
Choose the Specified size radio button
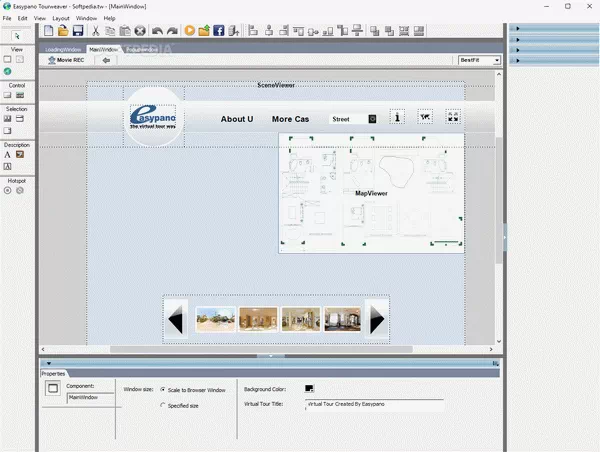click(163, 405)
